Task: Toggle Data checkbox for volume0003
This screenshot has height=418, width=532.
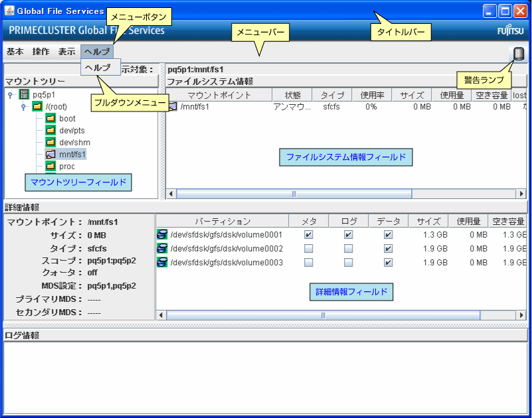Action: point(388,262)
